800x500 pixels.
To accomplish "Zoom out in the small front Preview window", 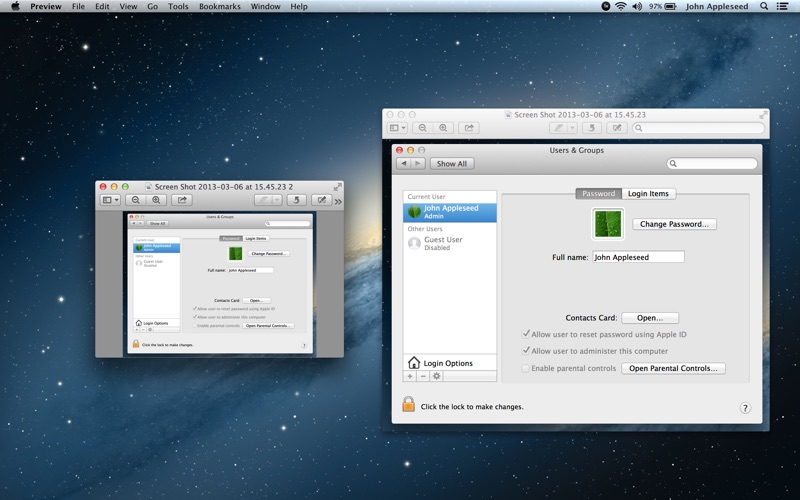I will [x=136, y=200].
